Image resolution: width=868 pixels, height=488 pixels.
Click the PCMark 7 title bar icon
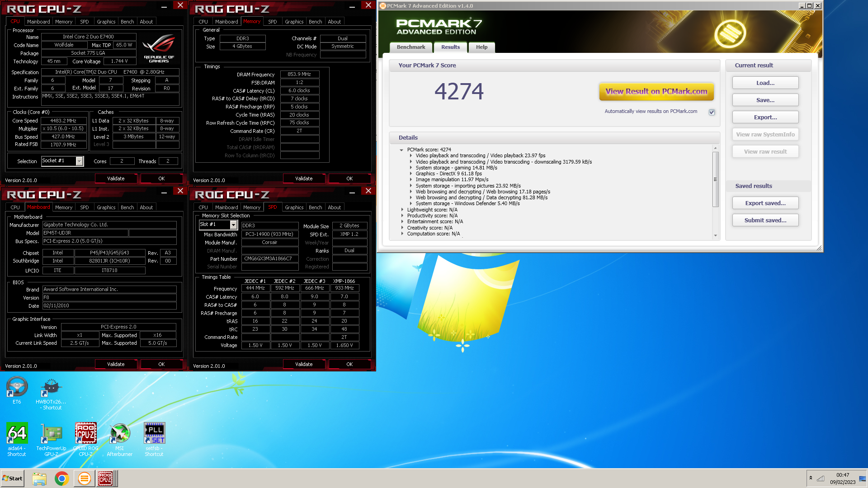coord(383,6)
